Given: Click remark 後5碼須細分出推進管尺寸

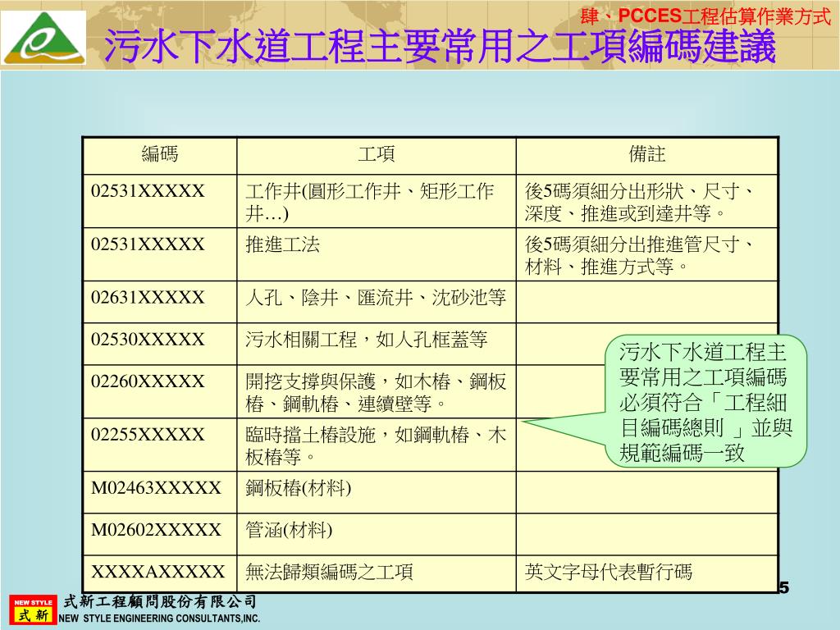Looking at the screenshot, I should tap(640, 255).
